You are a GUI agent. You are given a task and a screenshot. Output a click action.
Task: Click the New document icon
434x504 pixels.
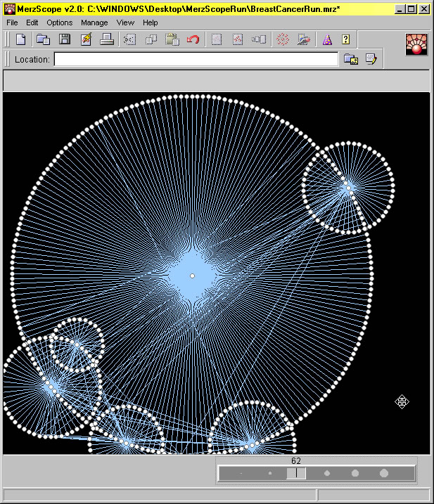[x=21, y=39]
